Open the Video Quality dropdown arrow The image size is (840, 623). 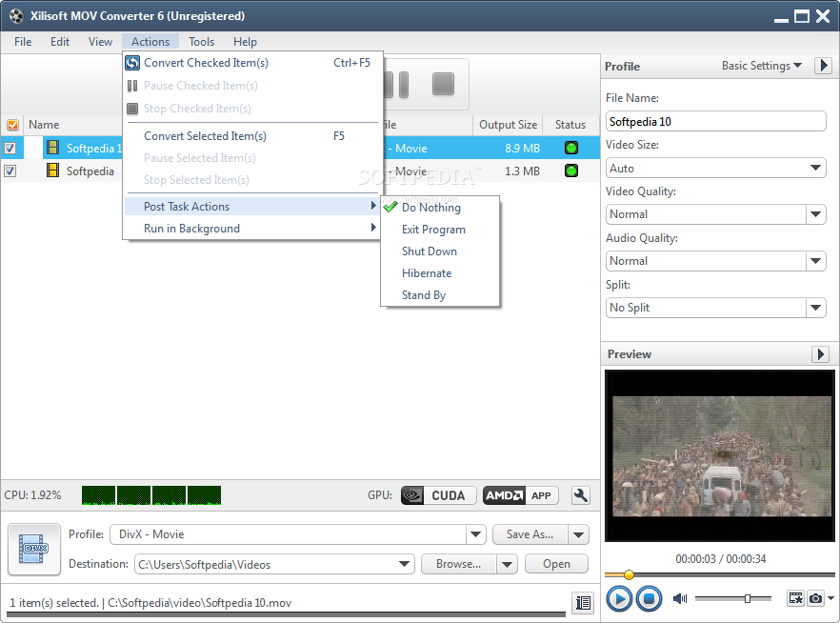click(815, 214)
